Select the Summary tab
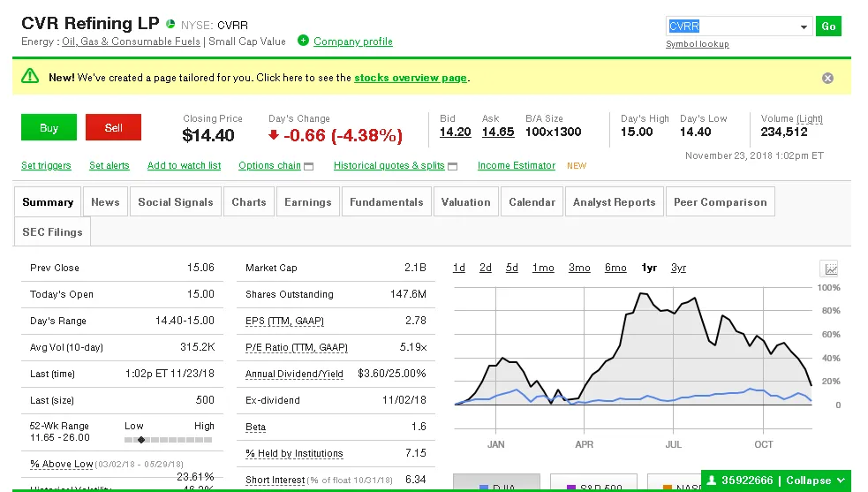The width and height of the screenshot is (868, 492). pos(48,202)
